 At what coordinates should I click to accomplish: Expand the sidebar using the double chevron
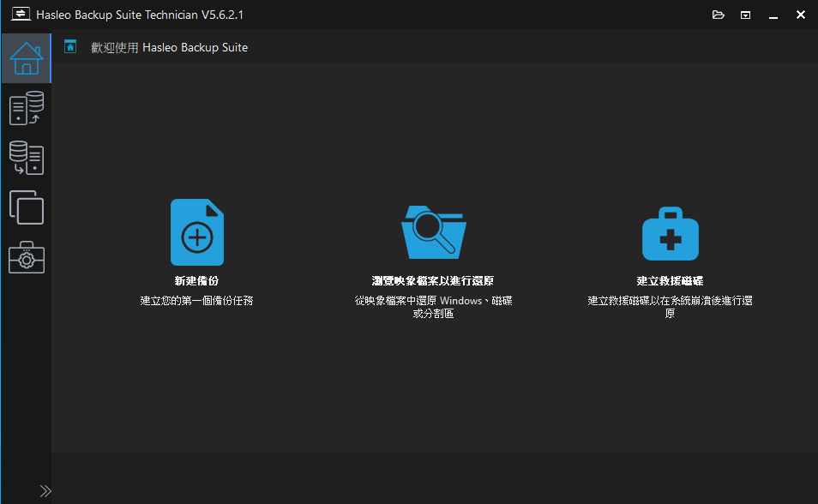[x=45, y=491]
